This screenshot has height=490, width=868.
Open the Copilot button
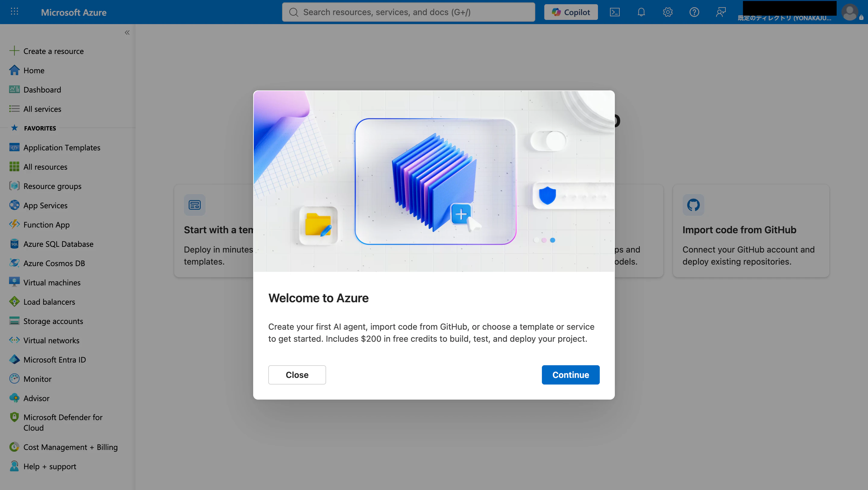point(571,12)
